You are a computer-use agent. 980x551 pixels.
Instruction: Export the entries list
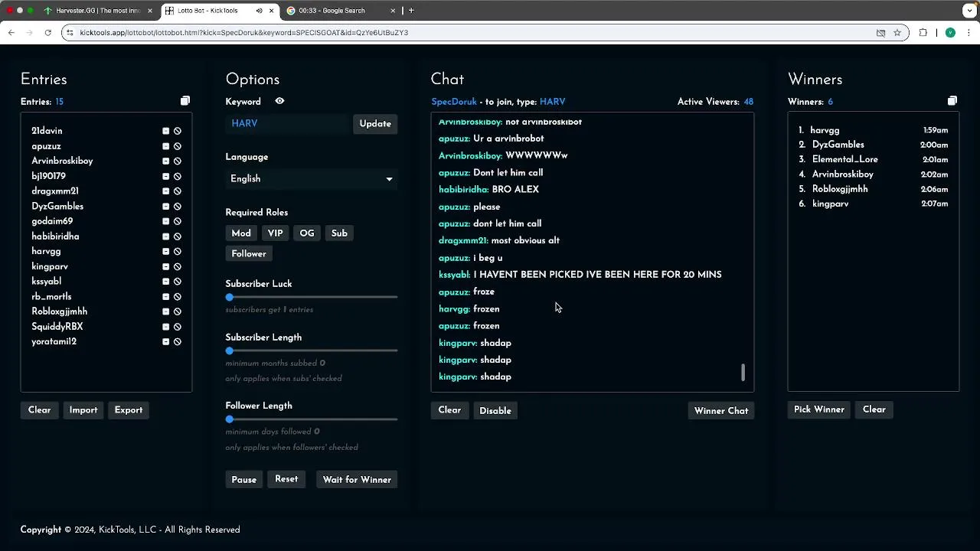click(x=129, y=410)
